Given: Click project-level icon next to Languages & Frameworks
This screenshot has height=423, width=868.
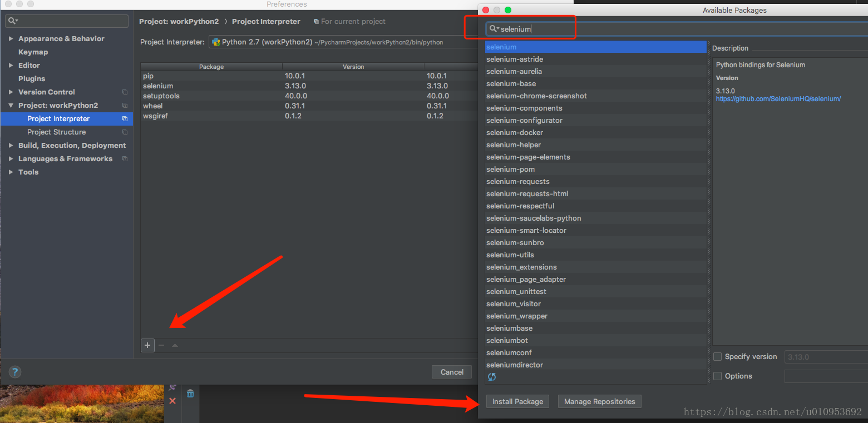Looking at the screenshot, I should tap(125, 159).
